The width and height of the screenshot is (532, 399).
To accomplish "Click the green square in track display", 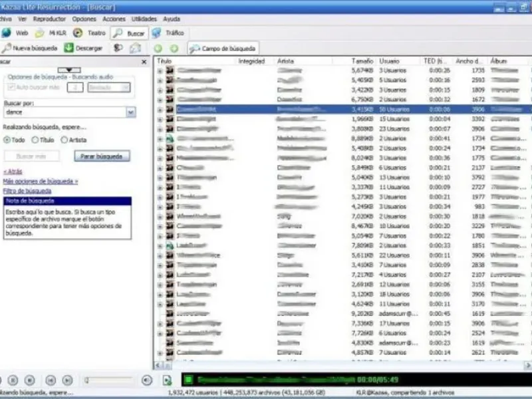I will click(x=188, y=380).
